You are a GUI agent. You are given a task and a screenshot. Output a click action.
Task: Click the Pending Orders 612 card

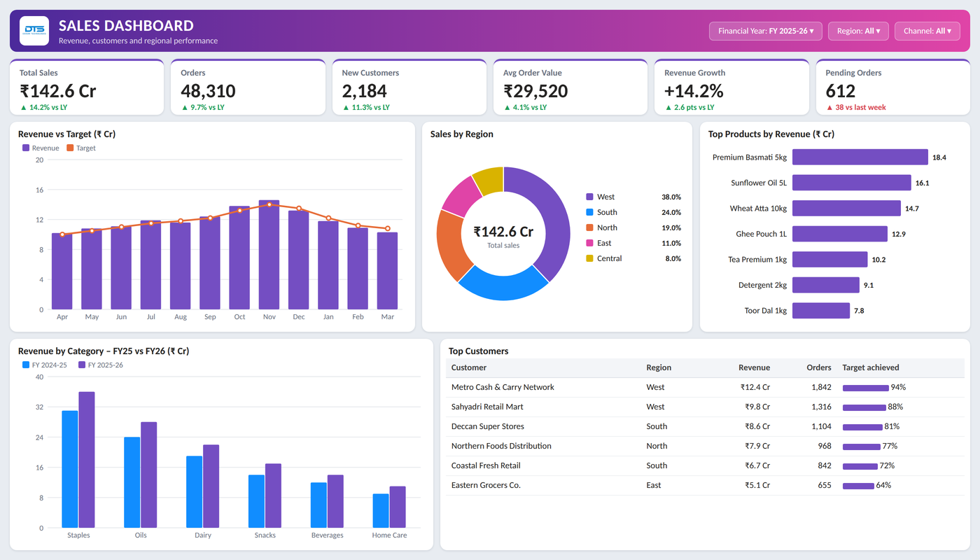(893, 87)
